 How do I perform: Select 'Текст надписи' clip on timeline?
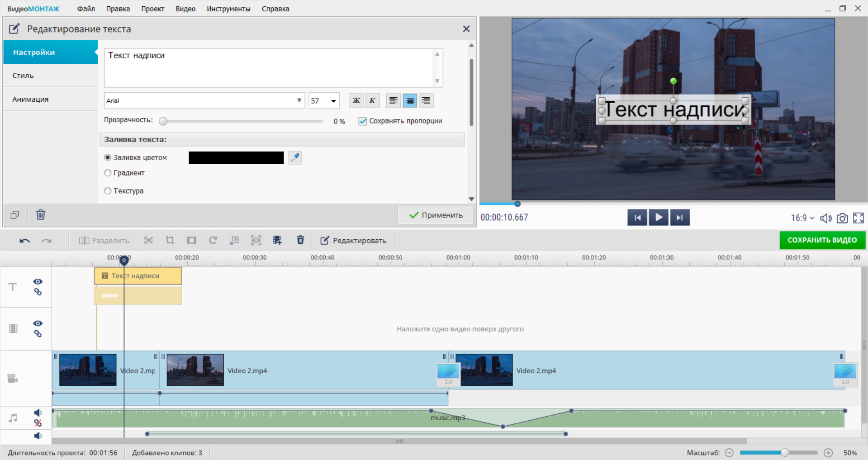click(x=138, y=276)
